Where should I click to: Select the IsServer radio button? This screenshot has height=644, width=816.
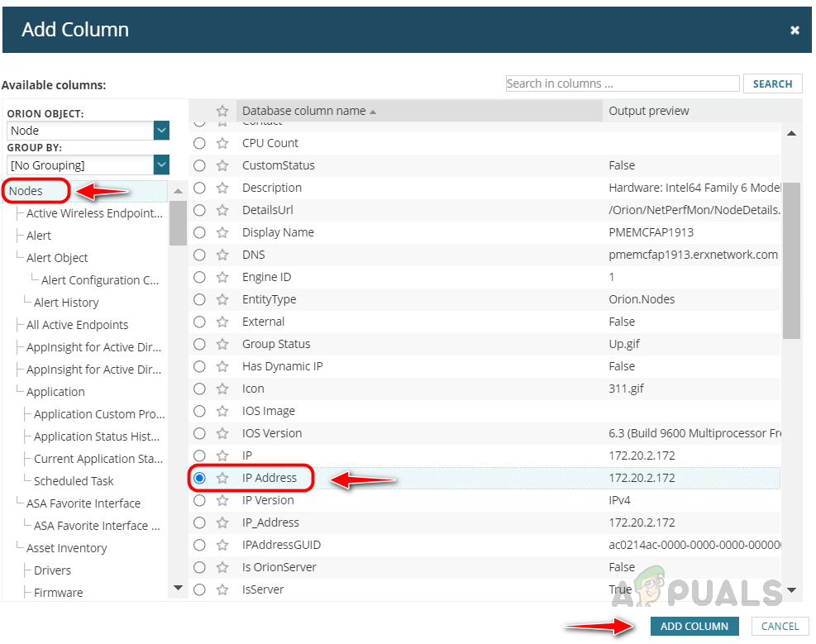pos(199,590)
